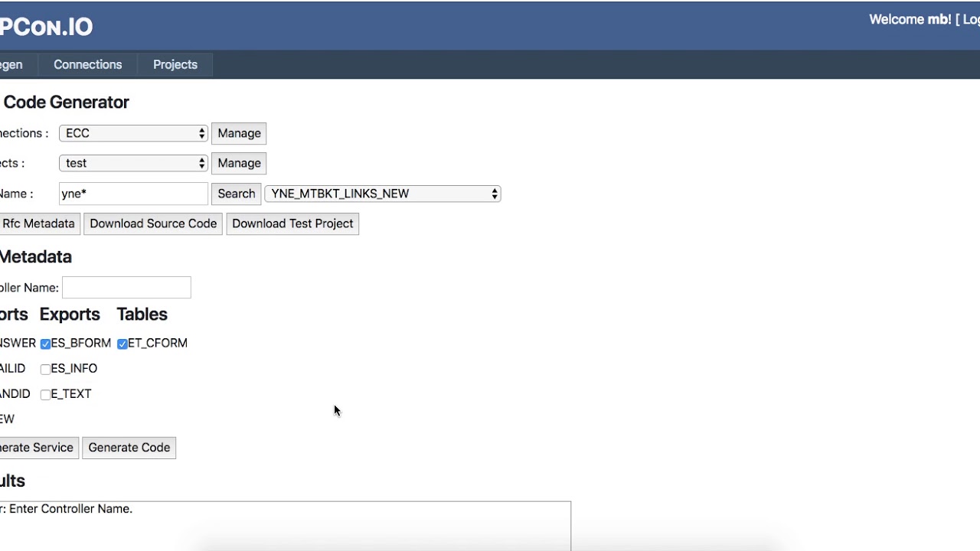Click into the Controller Name input field

126,288
